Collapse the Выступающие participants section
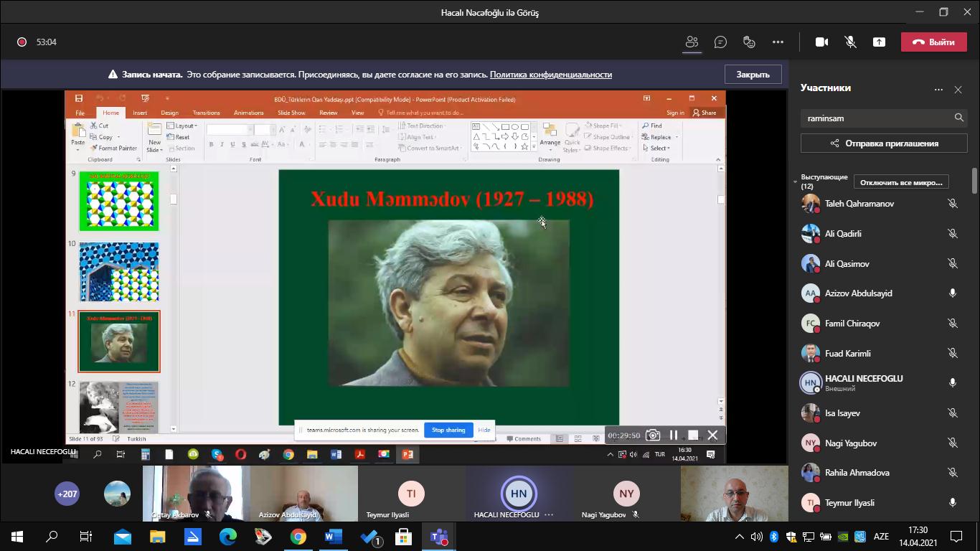 click(x=795, y=182)
